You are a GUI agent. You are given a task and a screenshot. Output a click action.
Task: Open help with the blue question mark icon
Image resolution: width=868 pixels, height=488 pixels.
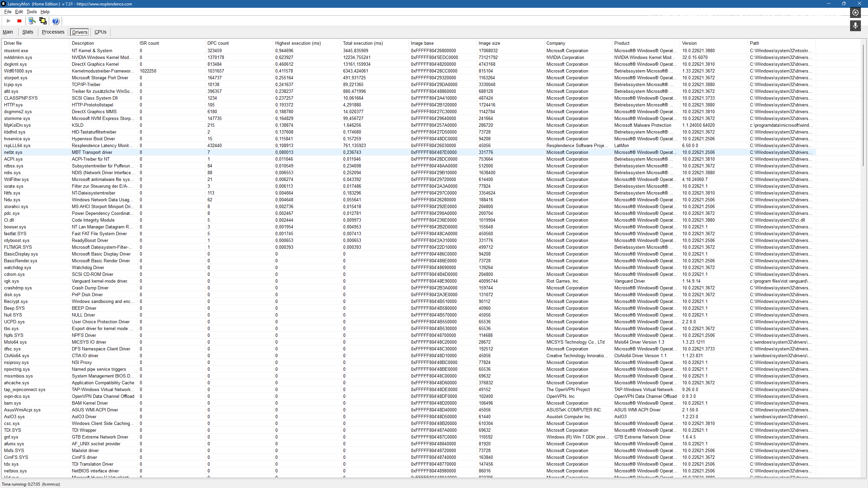(x=56, y=21)
